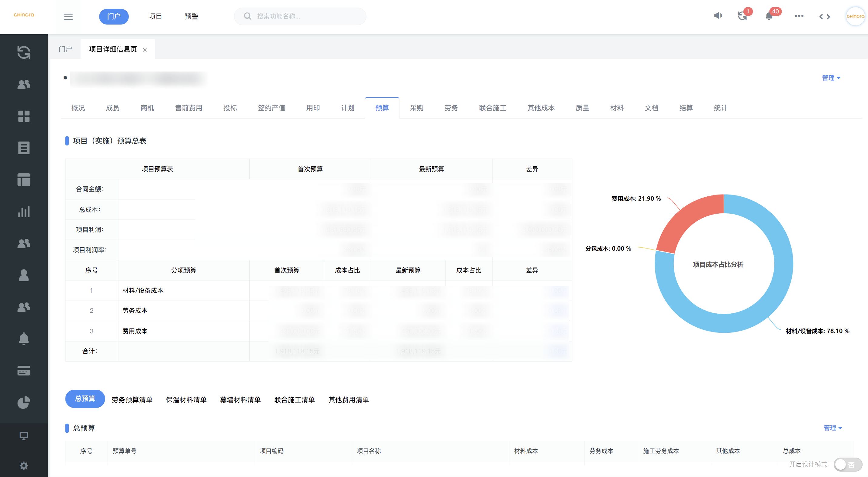Click the 总预算 pill button
Image resolution: width=868 pixels, height=477 pixels.
(x=85, y=399)
